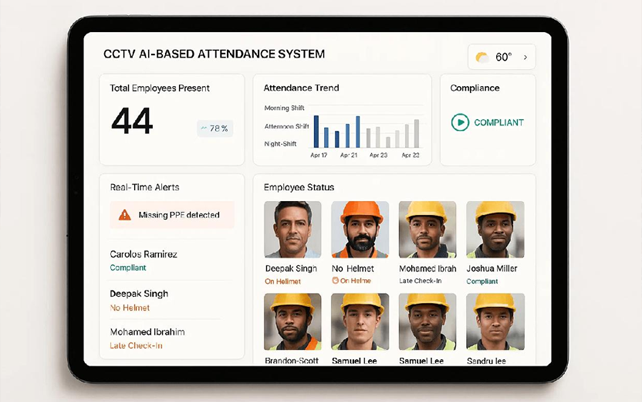642x402 pixels.
Task: Click the Missing PPE warning triangle icon
Action: click(x=124, y=215)
